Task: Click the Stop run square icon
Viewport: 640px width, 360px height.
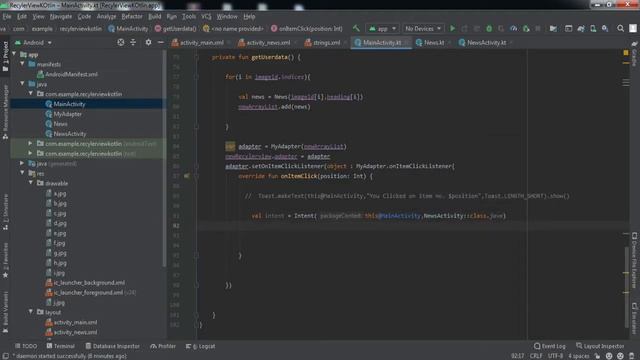Action: [x=538, y=29]
